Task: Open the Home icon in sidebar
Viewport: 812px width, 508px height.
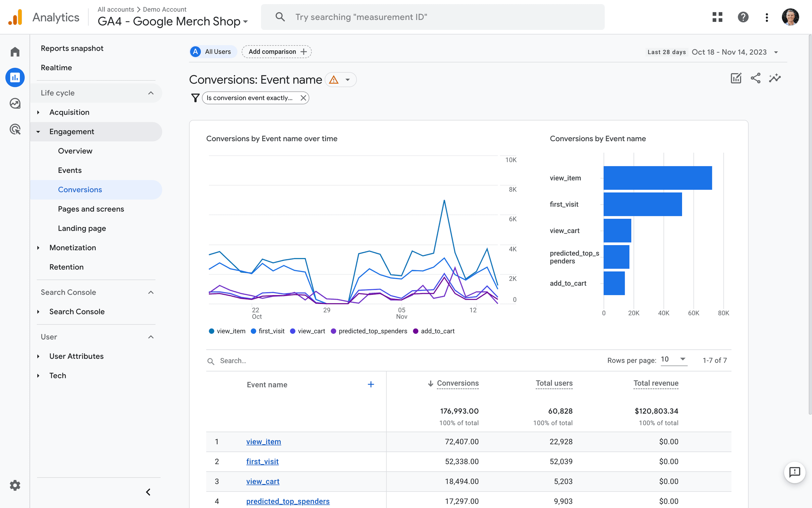Action: pos(15,52)
